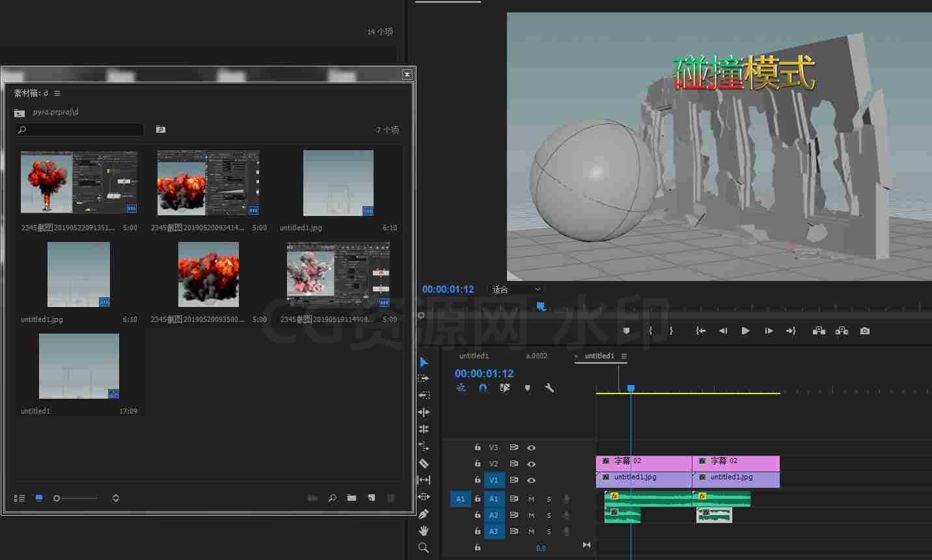This screenshot has height=560, width=932.
Task: Play the program monitor preview
Action: pyautogui.click(x=745, y=331)
